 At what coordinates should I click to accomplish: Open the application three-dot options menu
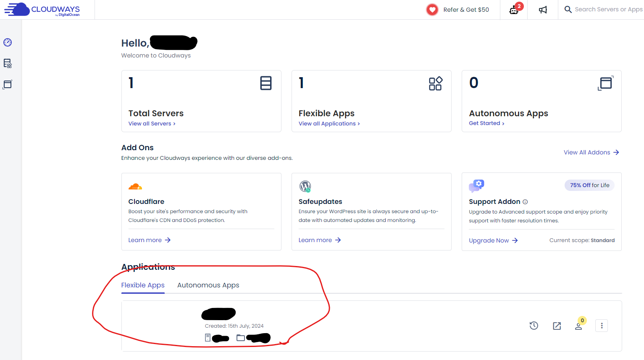point(602,326)
